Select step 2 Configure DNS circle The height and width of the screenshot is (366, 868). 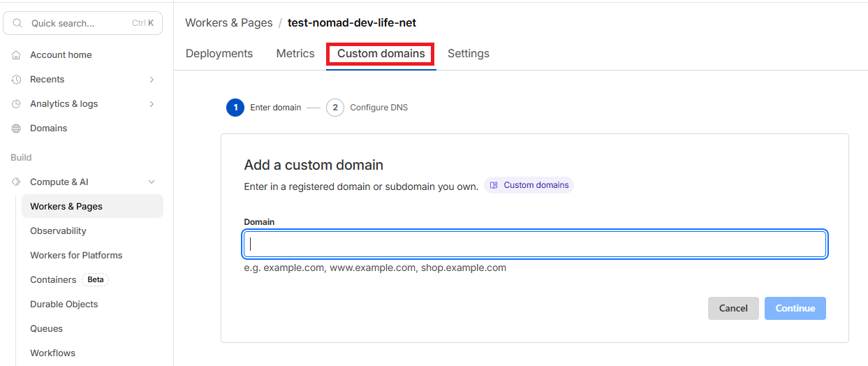[x=335, y=108]
